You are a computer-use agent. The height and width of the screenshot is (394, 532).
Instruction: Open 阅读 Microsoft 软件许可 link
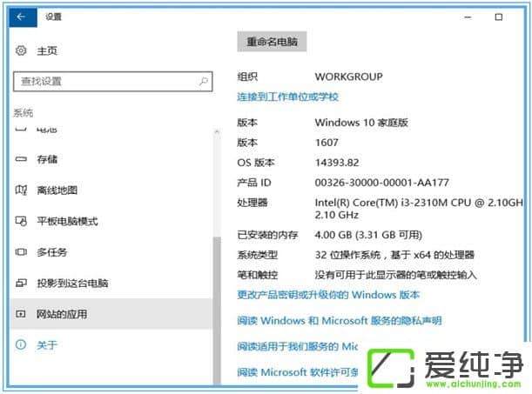297,372
